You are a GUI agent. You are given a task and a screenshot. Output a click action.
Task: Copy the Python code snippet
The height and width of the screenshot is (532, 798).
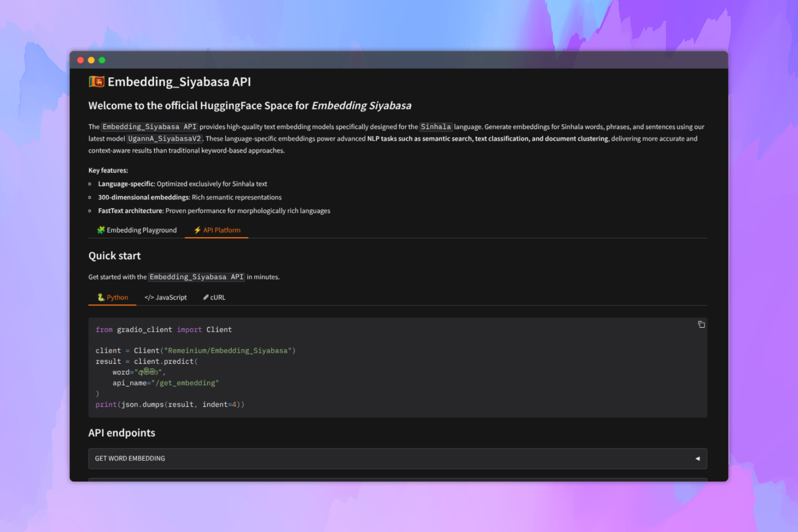coord(701,325)
